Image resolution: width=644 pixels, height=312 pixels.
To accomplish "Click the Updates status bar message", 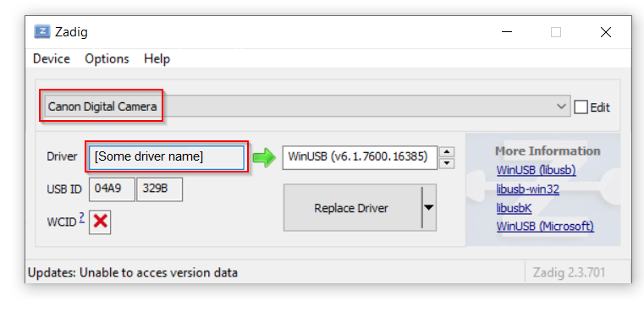I will (x=132, y=272).
